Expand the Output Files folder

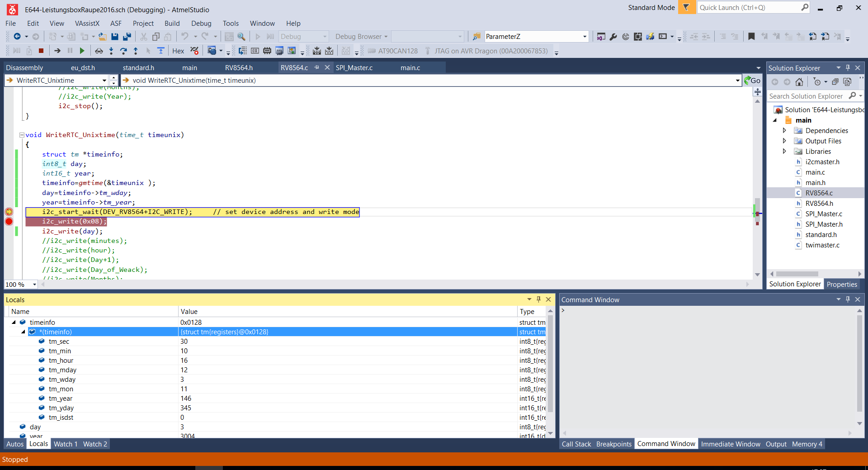tap(784, 141)
